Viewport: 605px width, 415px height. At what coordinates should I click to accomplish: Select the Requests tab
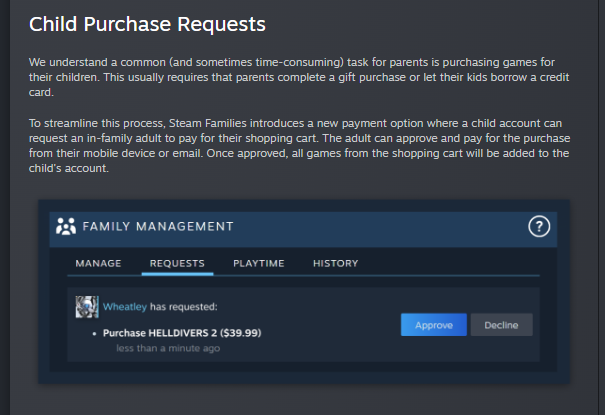click(177, 263)
